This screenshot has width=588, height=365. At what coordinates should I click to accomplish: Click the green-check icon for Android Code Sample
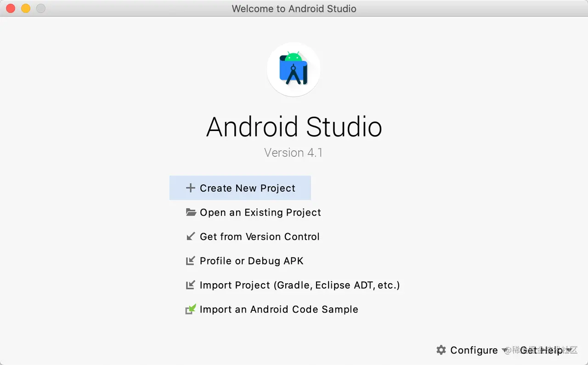click(x=191, y=309)
